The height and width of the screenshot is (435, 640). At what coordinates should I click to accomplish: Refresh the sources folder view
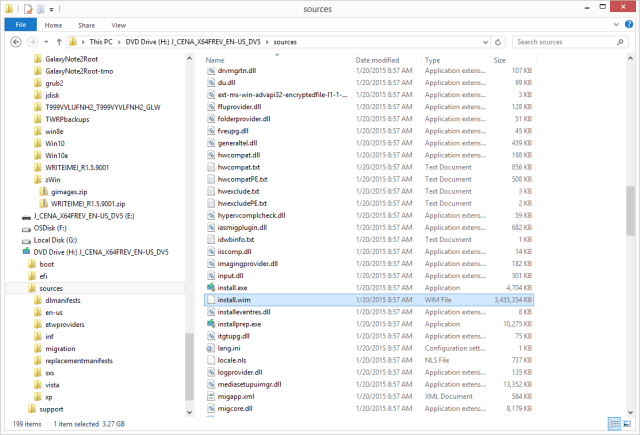pos(498,42)
